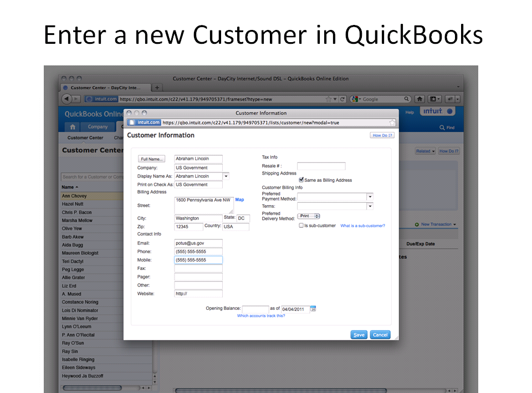Image resolution: width=532 pixels, height=393 pixels.
Task: Click the City field containing Washington
Action: 198,218
